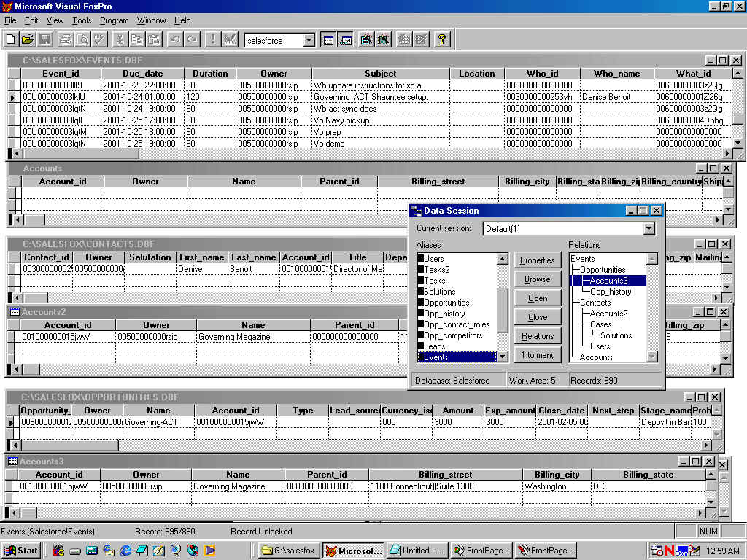Click the Copy toolbar icon
This screenshot has height=560, width=747.
click(x=136, y=40)
